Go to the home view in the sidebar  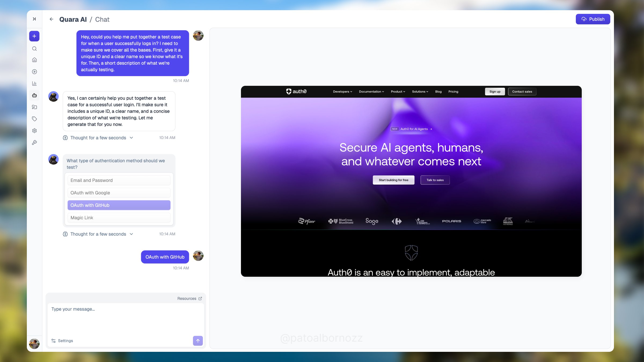click(34, 60)
